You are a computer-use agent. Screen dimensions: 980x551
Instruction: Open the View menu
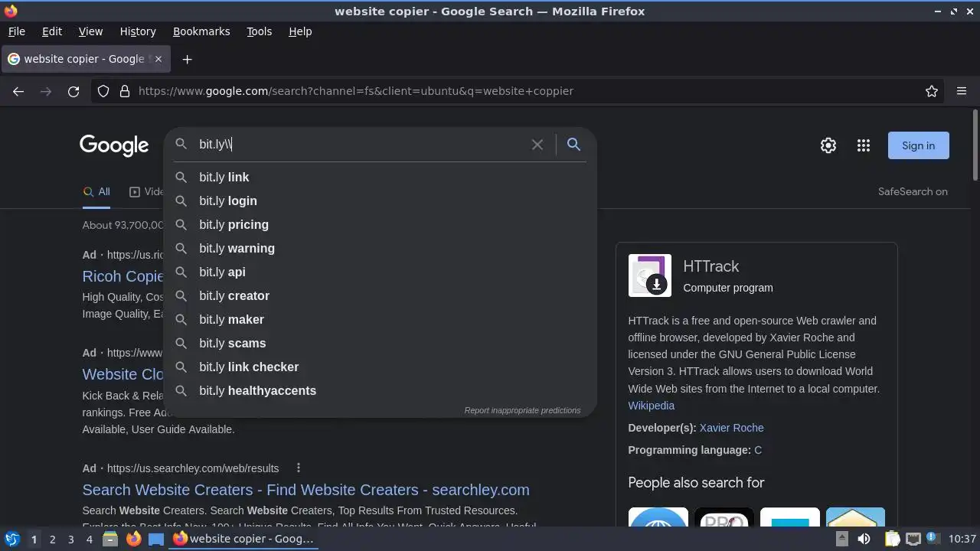pos(90,31)
